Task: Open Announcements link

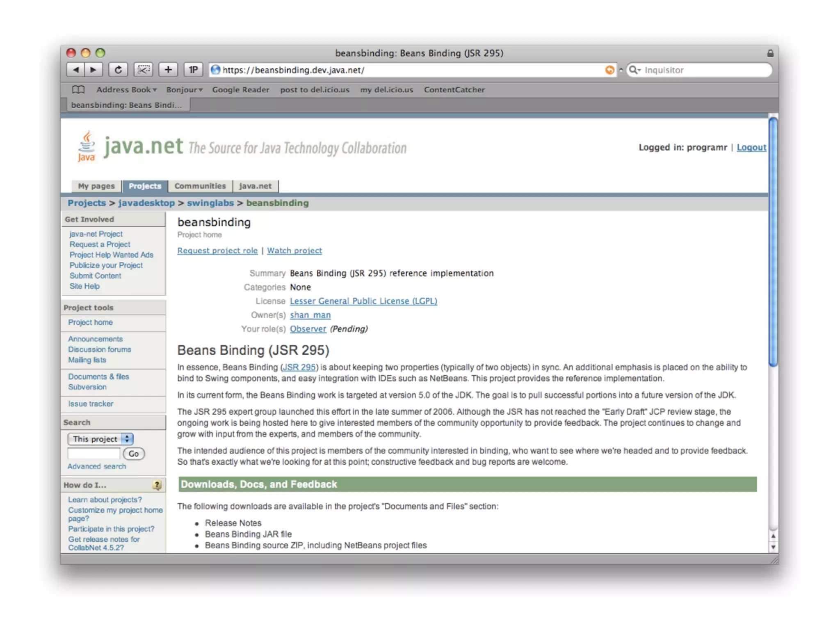Action: coord(95,339)
